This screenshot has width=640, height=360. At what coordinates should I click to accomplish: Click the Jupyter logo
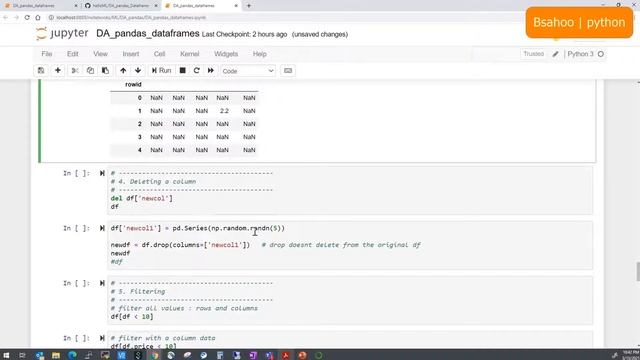tap(62, 33)
